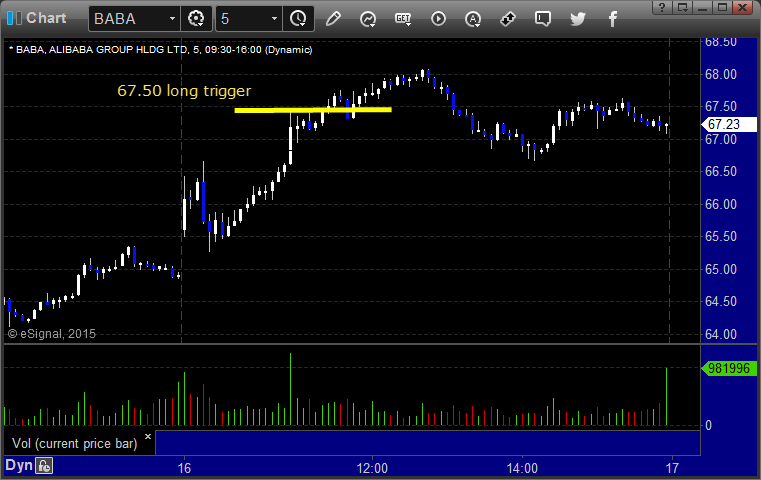The height and width of the screenshot is (480, 761).
Task: Click the 66.00 price axis label
Action: pos(721,204)
